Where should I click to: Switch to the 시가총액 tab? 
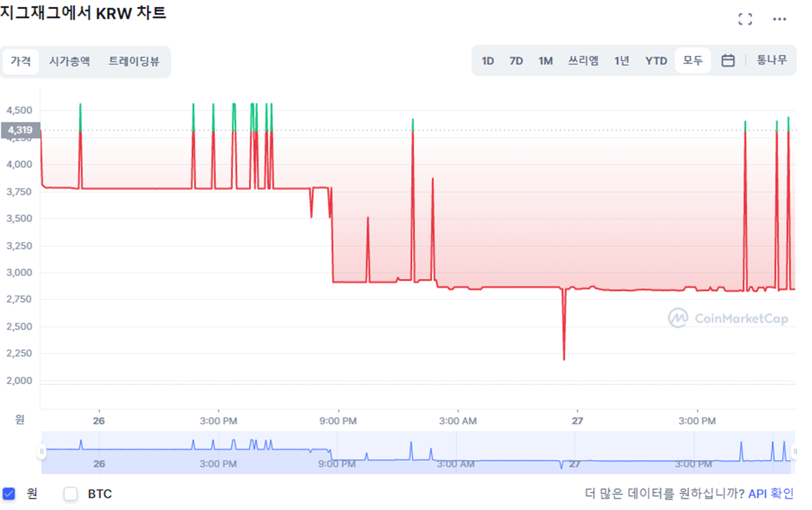[69, 61]
